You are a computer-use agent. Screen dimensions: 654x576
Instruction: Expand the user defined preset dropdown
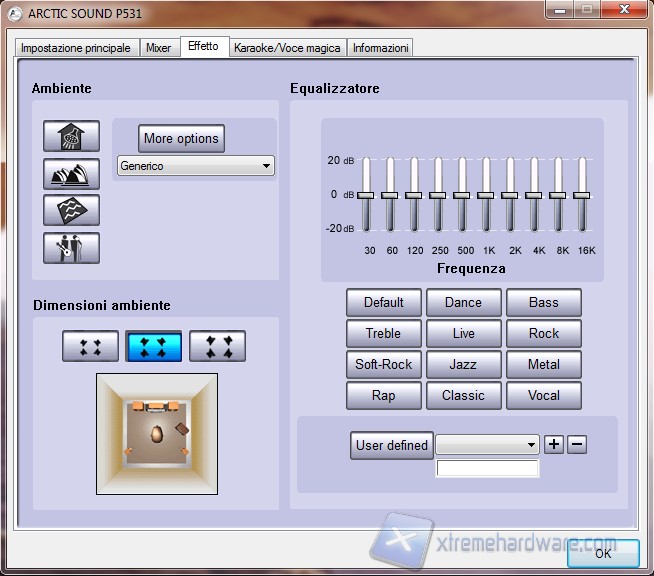[488, 445]
